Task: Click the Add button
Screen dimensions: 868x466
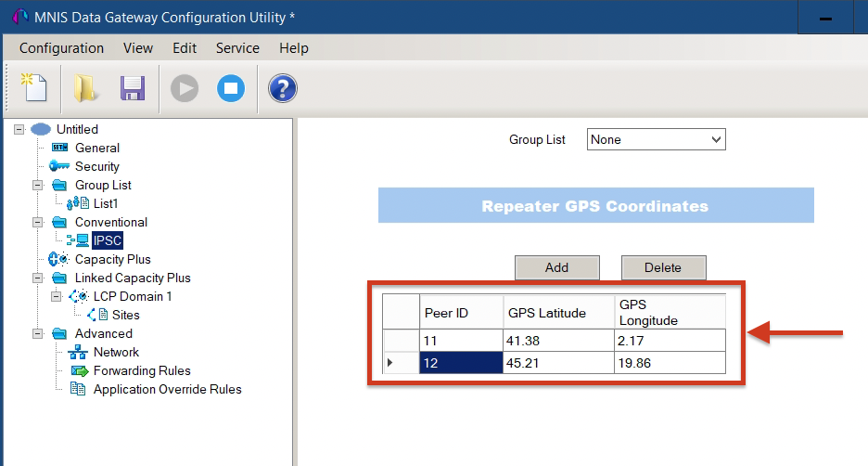Action: click(x=557, y=267)
